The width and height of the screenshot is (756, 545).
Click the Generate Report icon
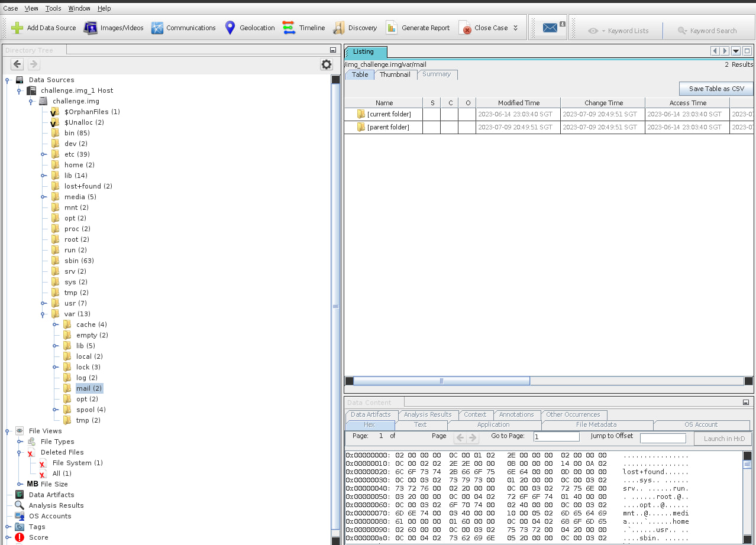(392, 28)
